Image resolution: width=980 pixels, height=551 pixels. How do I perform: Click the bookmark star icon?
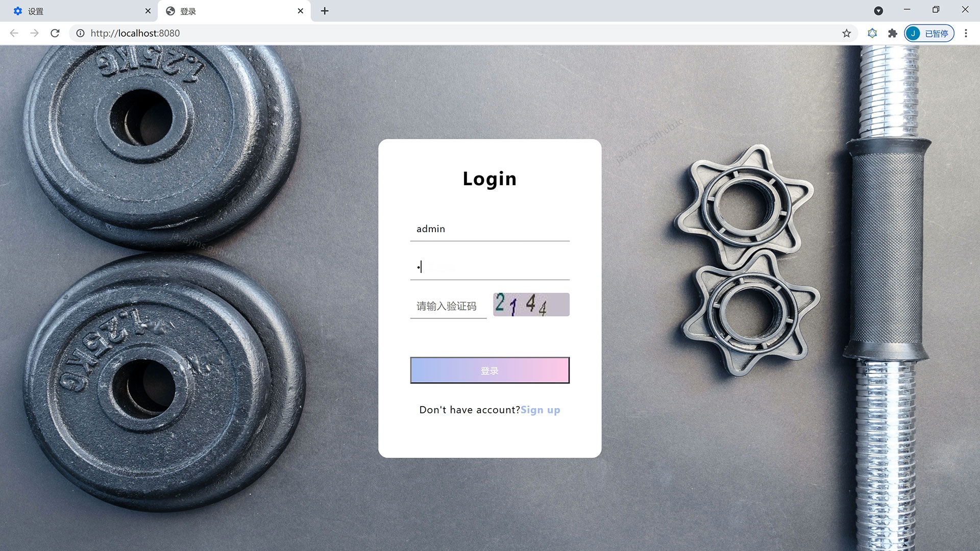click(846, 33)
